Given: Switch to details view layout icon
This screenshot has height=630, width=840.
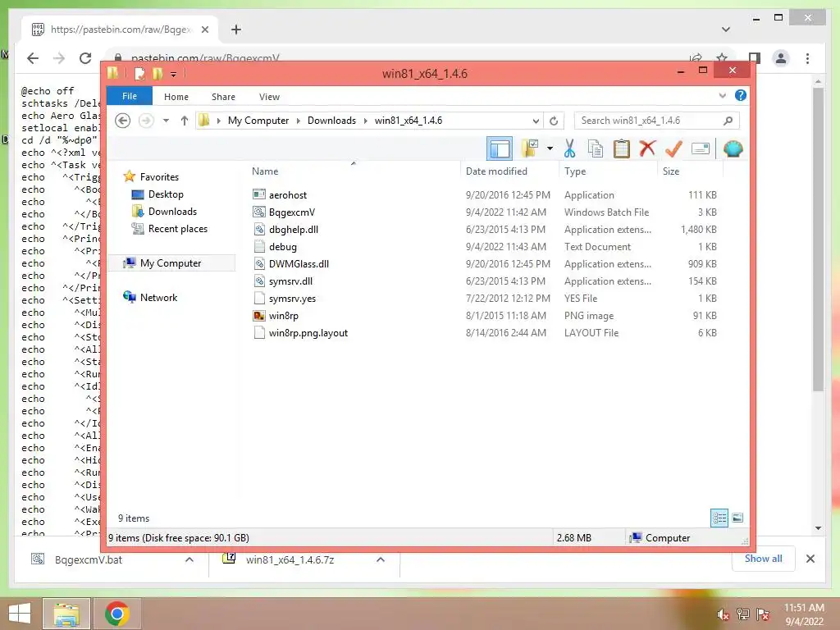Looking at the screenshot, I should coord(719,518).
